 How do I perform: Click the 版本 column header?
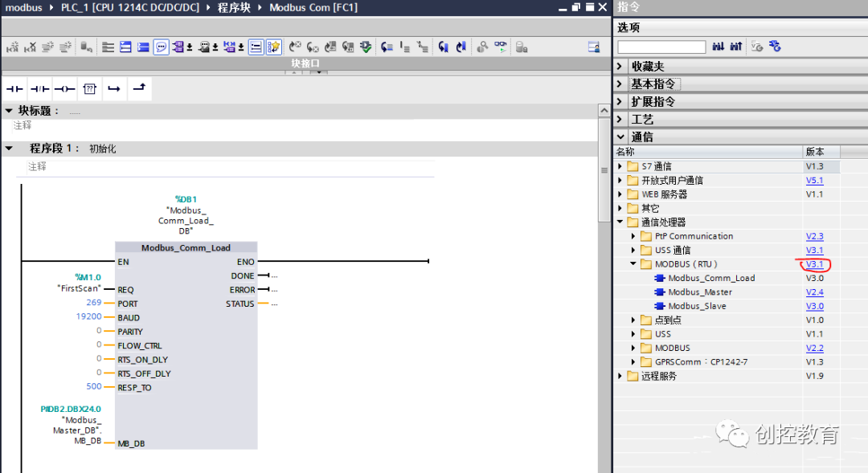[x=821, y=152]
